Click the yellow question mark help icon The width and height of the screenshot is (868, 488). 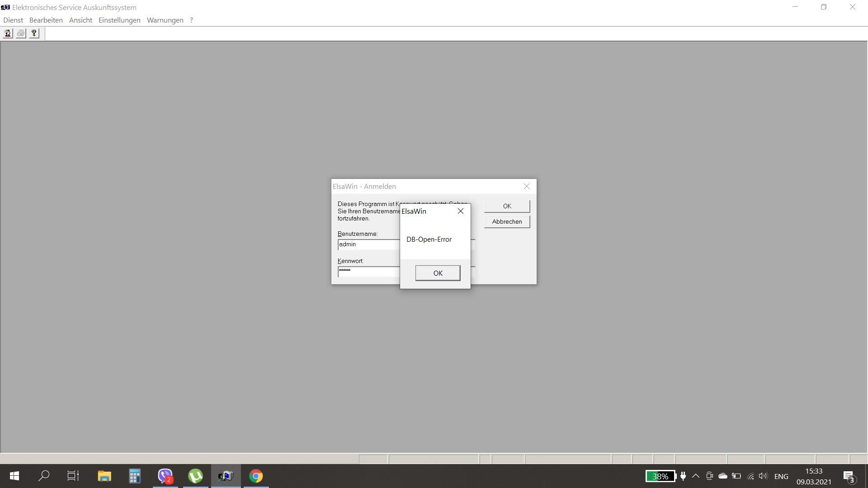tap(34, 33)
